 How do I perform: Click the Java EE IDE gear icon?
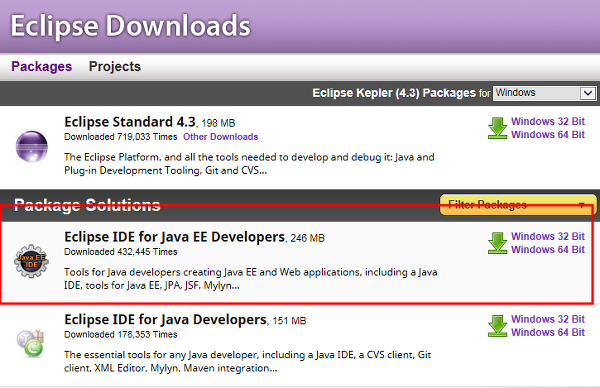(x=31, y=261)
